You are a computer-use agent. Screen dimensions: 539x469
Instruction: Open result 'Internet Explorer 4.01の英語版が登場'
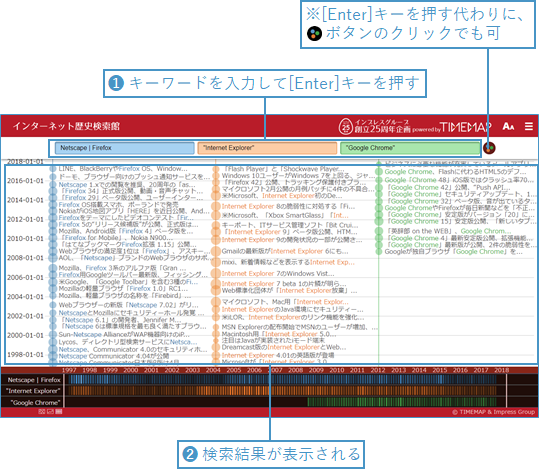click(x=278, y=355)
